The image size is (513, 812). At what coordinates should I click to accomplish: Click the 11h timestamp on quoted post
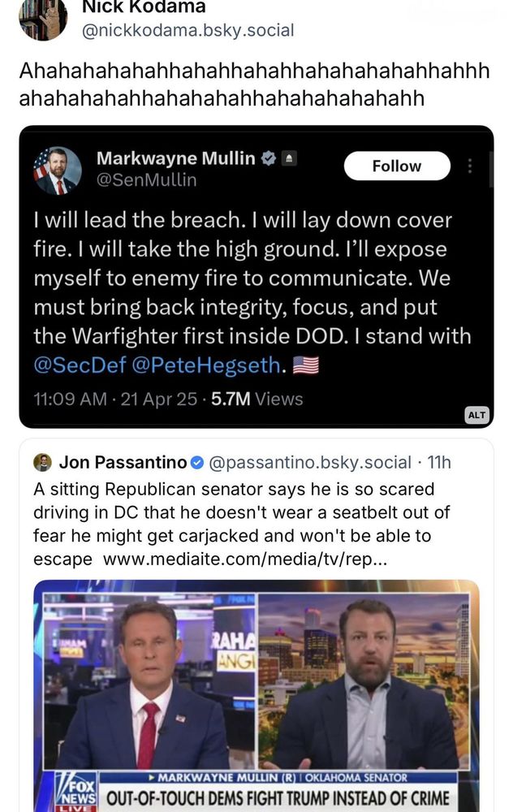coord(439,462)
